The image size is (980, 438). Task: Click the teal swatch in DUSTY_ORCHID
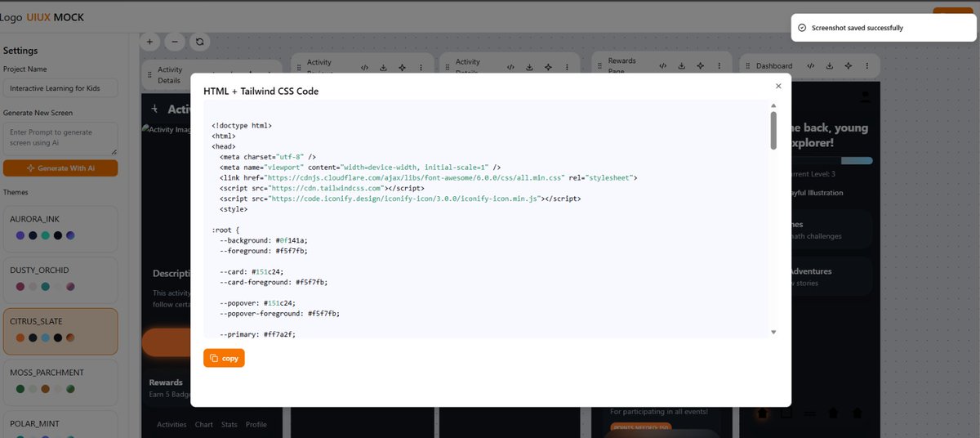click(45, 286)
